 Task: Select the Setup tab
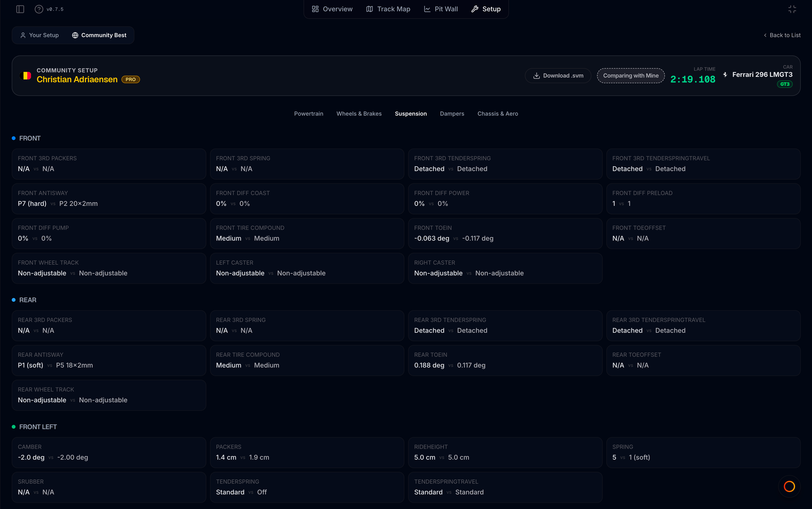[x=486, y=9]
